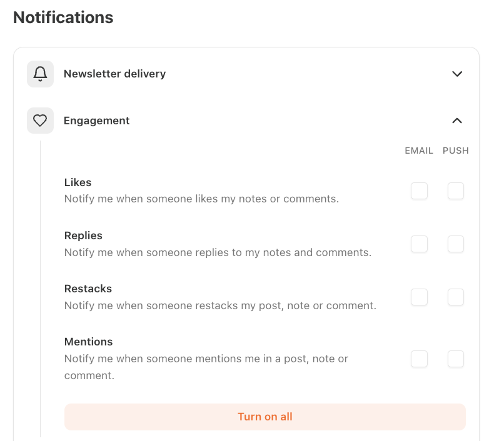Check the email box for Replies
This screenshot has width=504, height=441.
pos(419,244)
